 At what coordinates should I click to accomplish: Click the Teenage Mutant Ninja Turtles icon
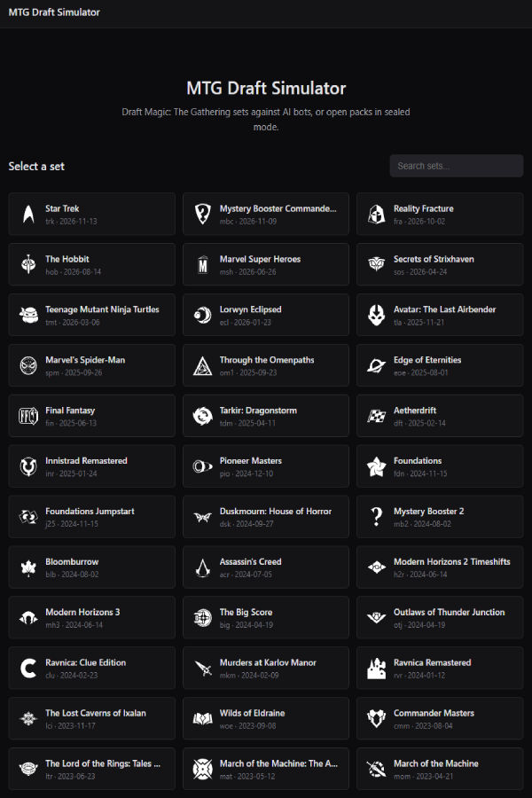28,315
